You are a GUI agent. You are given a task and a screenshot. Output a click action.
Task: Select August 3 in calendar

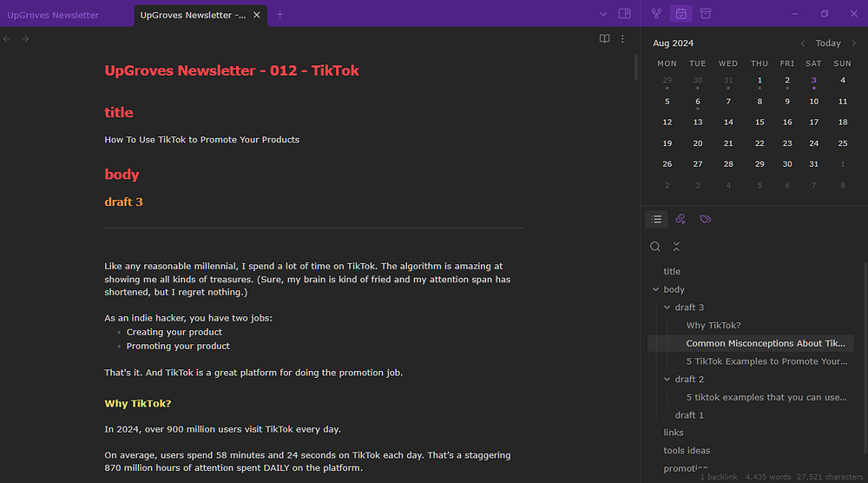click(814, 80)
